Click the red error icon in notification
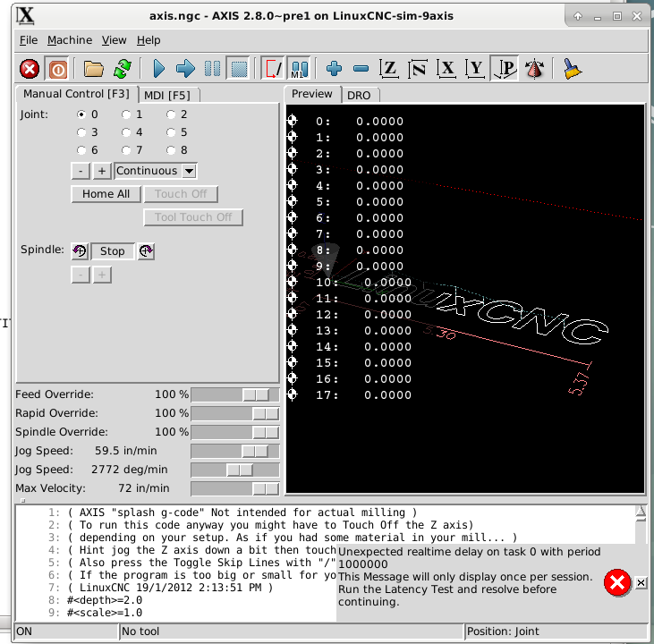The height and width of the screenshot is (644, 654). (x=617, y=582)
